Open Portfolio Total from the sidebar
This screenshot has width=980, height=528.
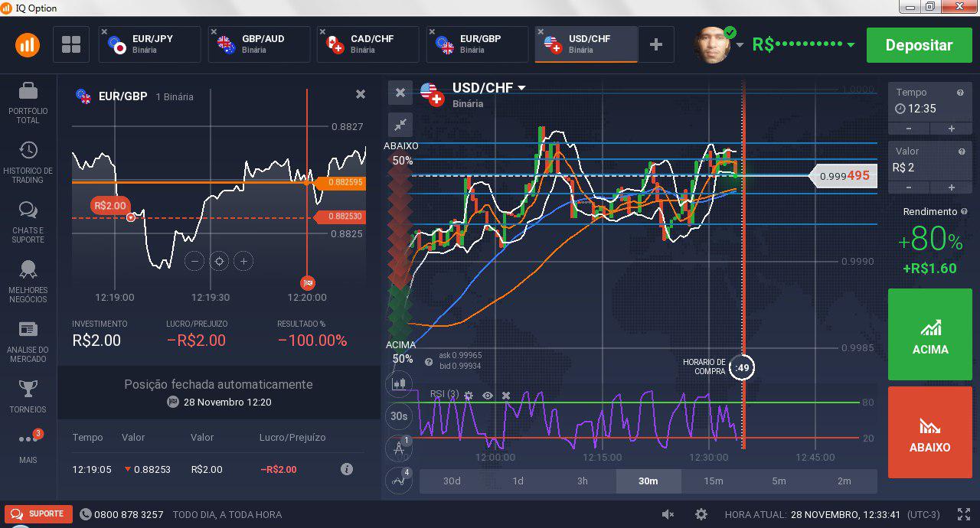click(28, 102)
